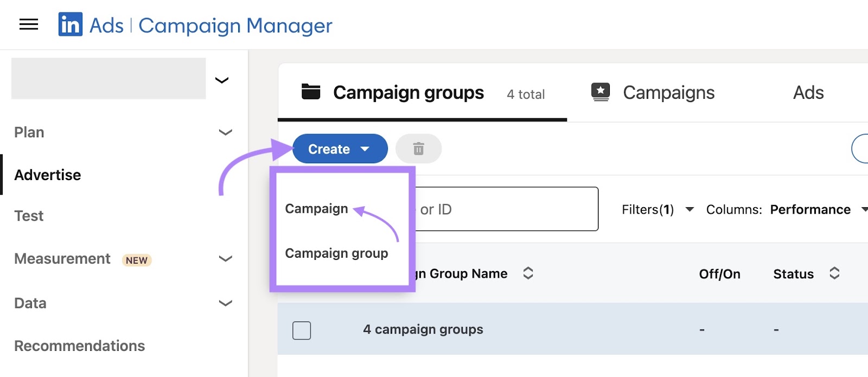Select Campaign from the Create menu

click(316, 208)
